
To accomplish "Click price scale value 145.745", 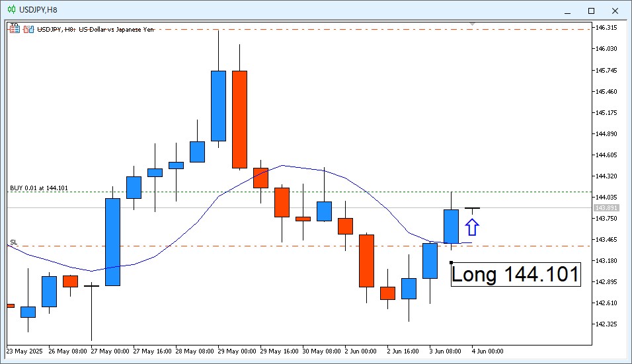I will (x=606, y=71).
